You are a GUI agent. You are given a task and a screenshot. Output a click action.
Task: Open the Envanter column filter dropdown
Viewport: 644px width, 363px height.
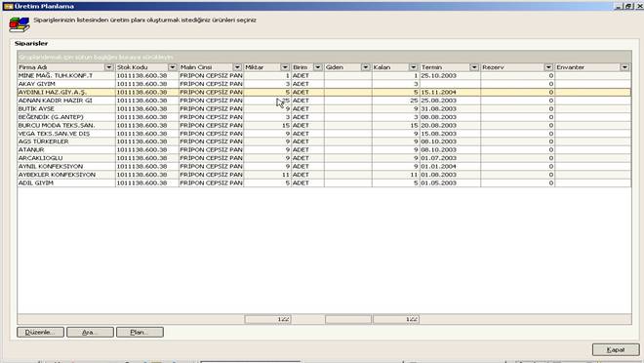624,67
